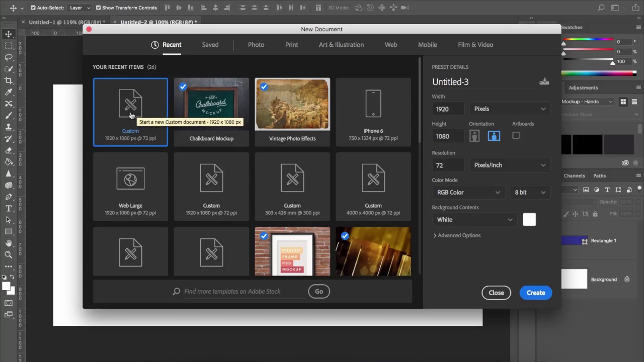
Task: Select the Rectangular Marquee tool
Action: tap(9, 46)
